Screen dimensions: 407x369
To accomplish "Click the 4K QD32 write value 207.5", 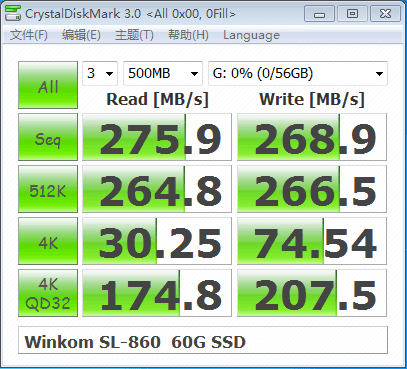I will (x=312, y=293).
